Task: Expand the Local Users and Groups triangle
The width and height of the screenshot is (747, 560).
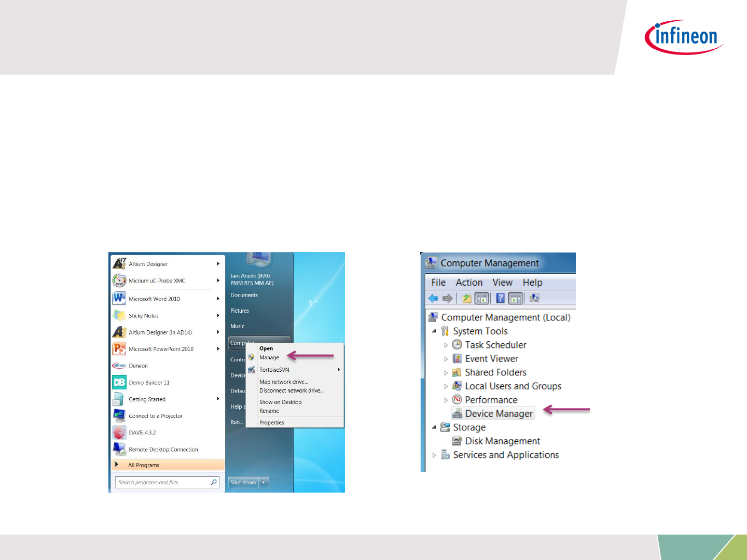Action: pos(446,386)
